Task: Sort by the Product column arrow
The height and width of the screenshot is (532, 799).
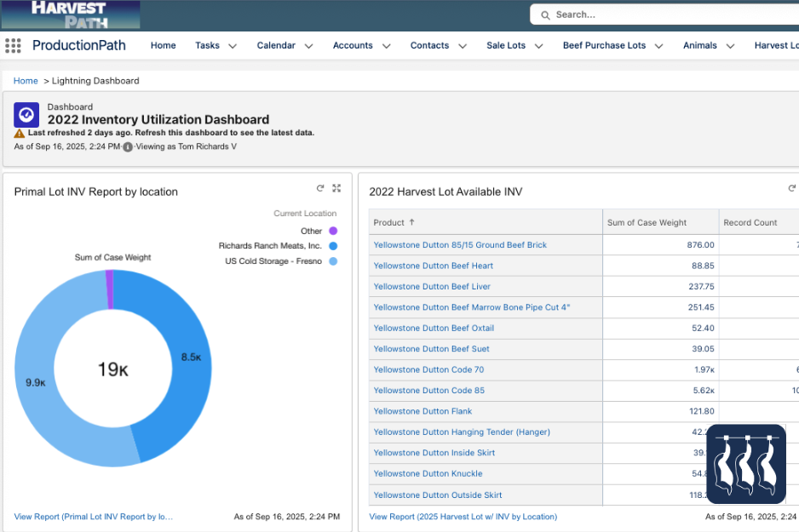Action: [411, 222]
